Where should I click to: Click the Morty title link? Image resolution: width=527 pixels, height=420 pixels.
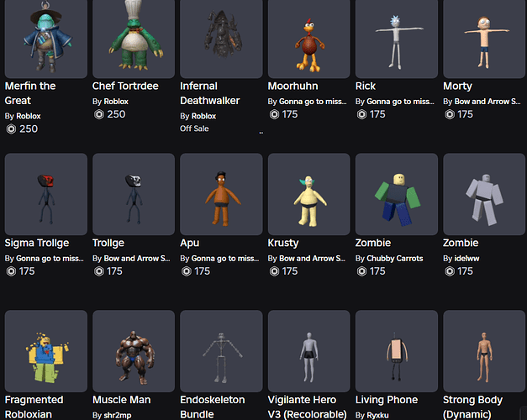click(x=457, y=86)
